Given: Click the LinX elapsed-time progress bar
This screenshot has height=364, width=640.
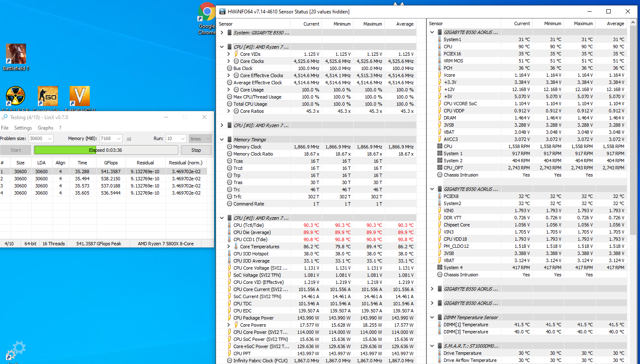Looking at the screenshot, I should tap(106, 150).
